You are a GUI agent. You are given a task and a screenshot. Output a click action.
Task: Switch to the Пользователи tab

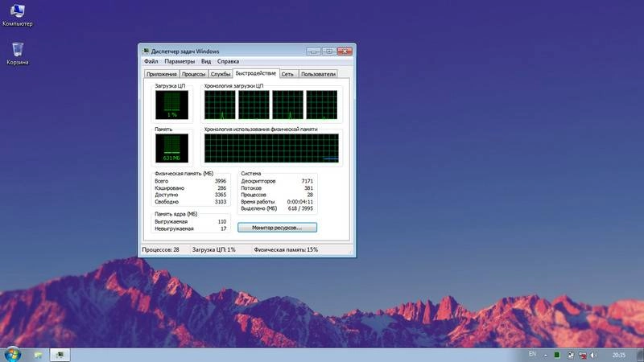(x=318, y=74)
